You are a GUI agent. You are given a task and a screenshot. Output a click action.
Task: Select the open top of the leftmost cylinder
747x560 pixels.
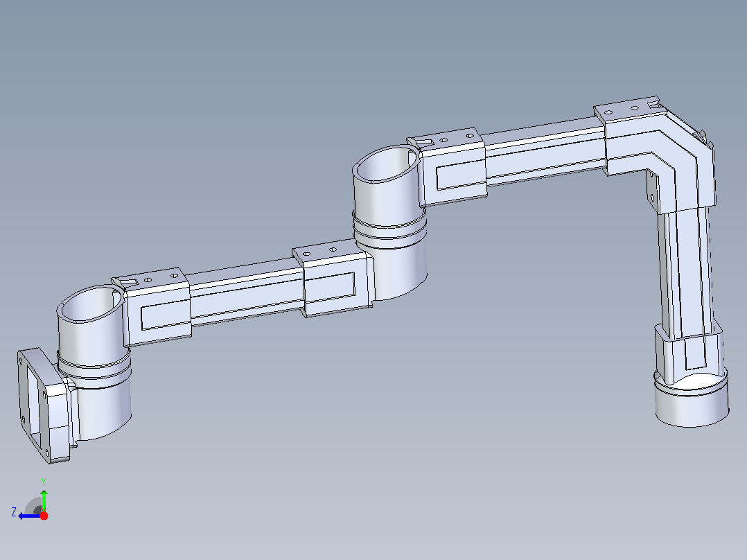coord(91,304)
